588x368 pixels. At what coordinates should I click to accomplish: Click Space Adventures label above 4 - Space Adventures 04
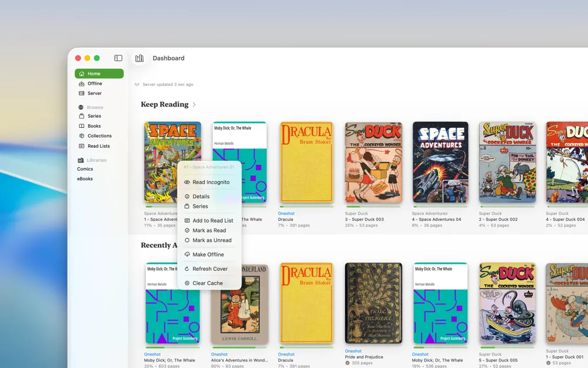coord(430,213)
